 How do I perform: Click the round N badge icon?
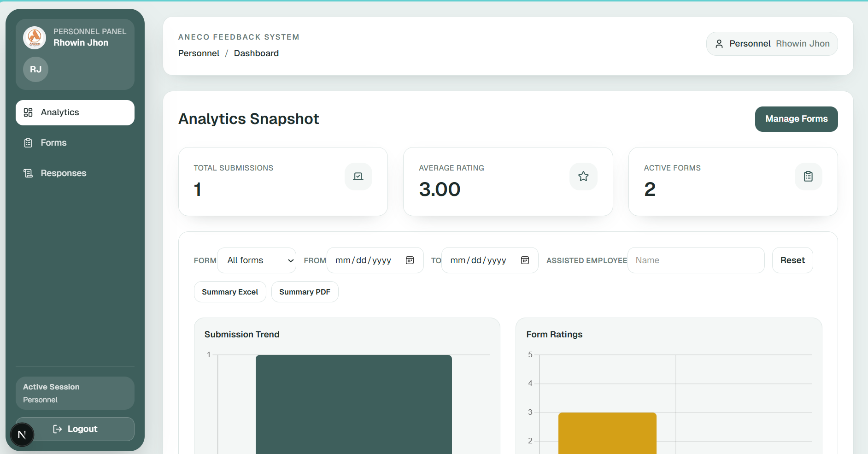22,435
